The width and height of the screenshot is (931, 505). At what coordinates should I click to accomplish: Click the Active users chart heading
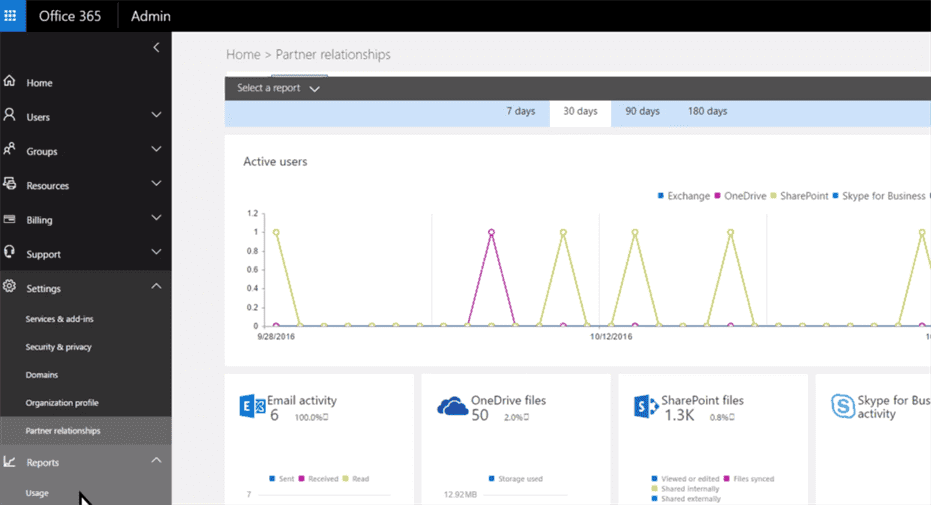[276, 161]
